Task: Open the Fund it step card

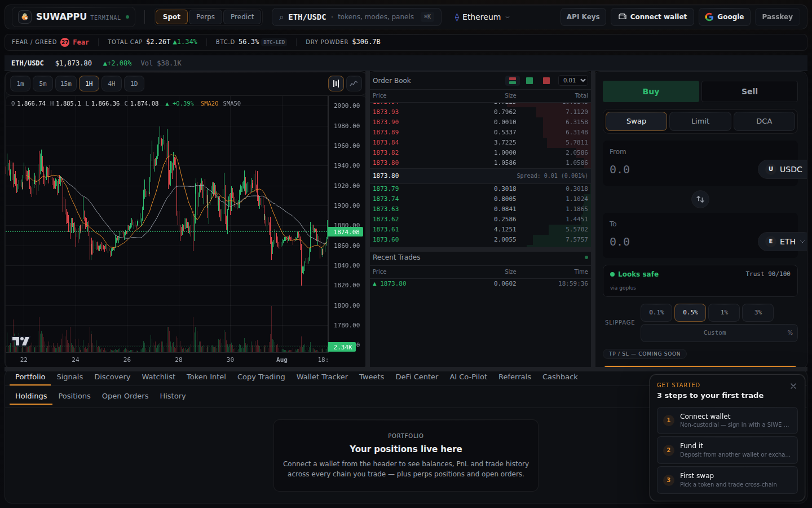Action: [x=727, y=450]
